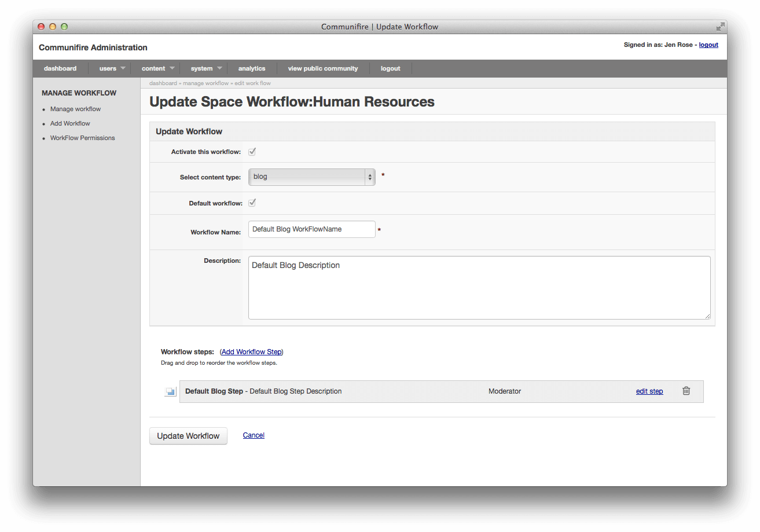Click edit step for Default Blog Step

point(649,391)
